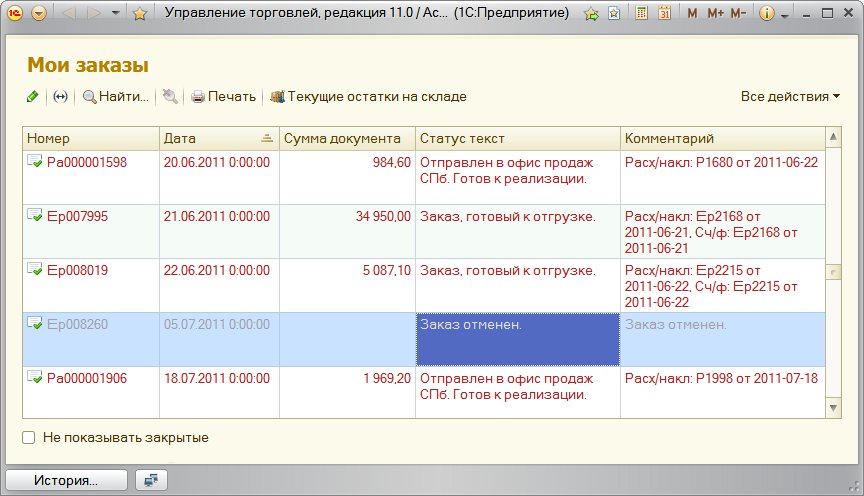
Task: Click document icon of order Ер008019
Action: tap(35, 269)
